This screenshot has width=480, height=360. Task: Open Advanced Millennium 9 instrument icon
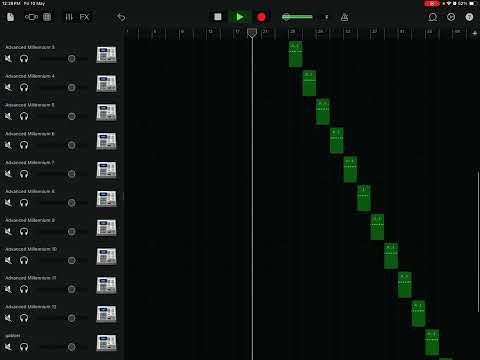(106, 228)
